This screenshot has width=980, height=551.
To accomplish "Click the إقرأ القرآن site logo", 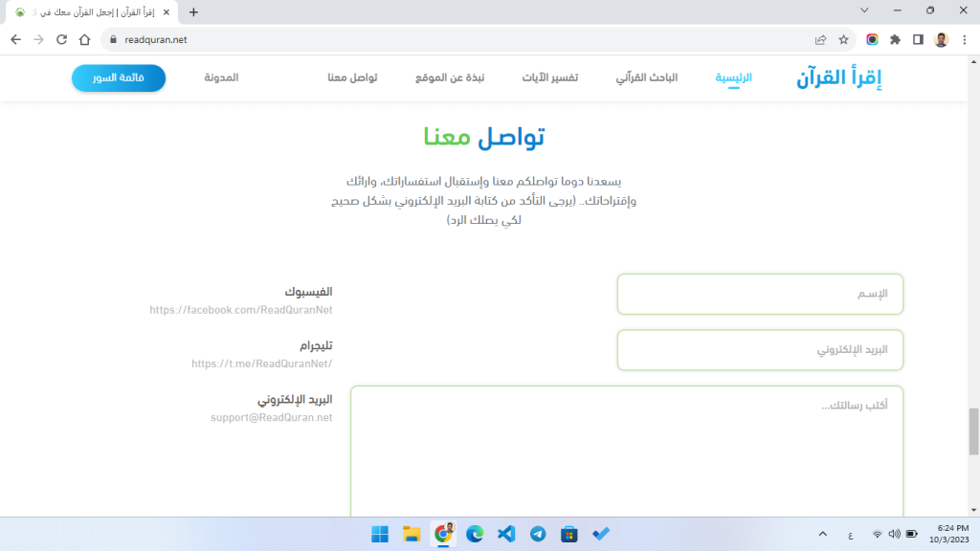I will 838,78.
